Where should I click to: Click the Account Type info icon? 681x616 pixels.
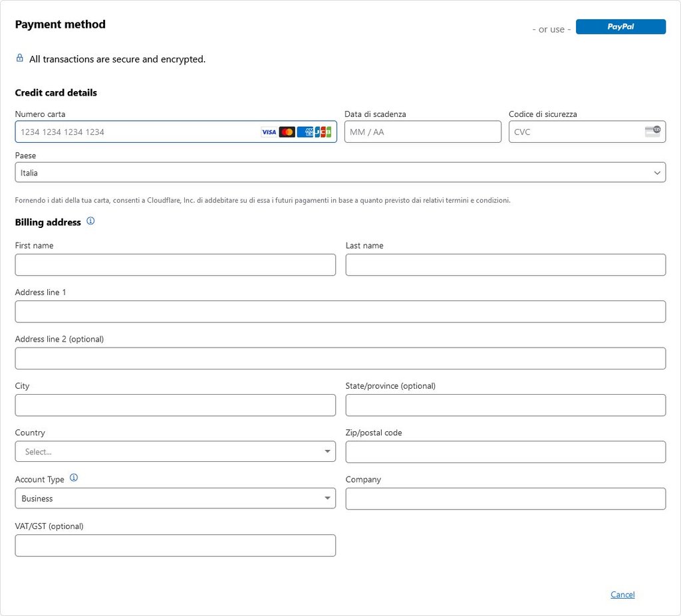(x=74, y=478)
